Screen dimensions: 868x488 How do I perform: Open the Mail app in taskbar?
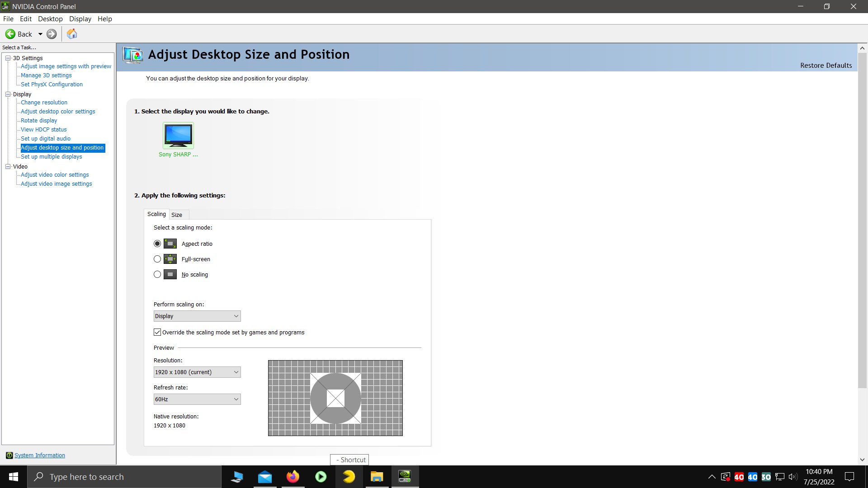tap(265, 477)
